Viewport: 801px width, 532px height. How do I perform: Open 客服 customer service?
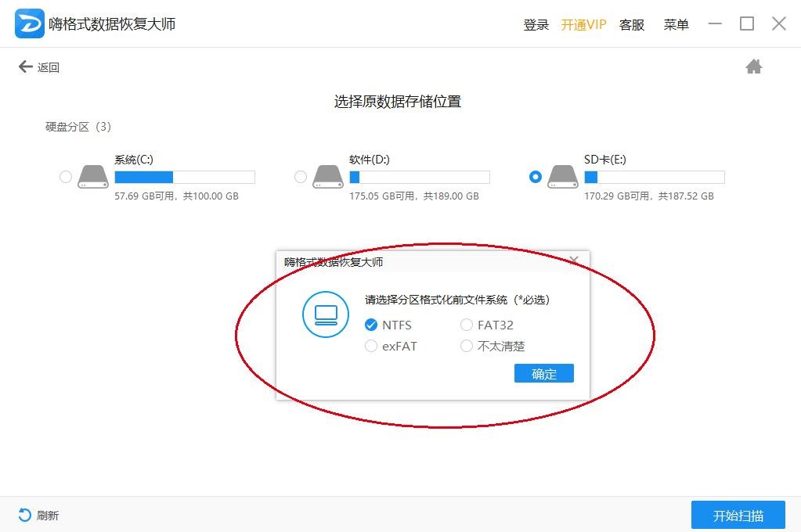click(x=632, y=25)
